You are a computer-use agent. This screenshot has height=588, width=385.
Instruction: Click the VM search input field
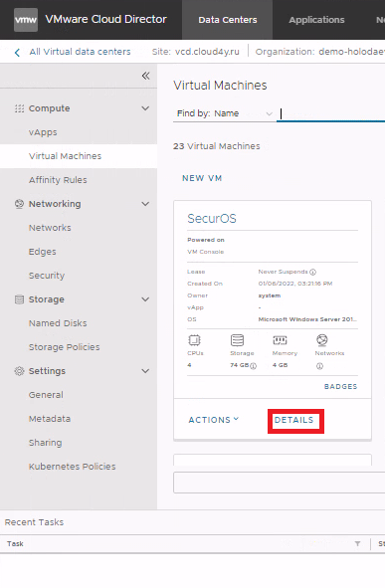coord(331,113)
